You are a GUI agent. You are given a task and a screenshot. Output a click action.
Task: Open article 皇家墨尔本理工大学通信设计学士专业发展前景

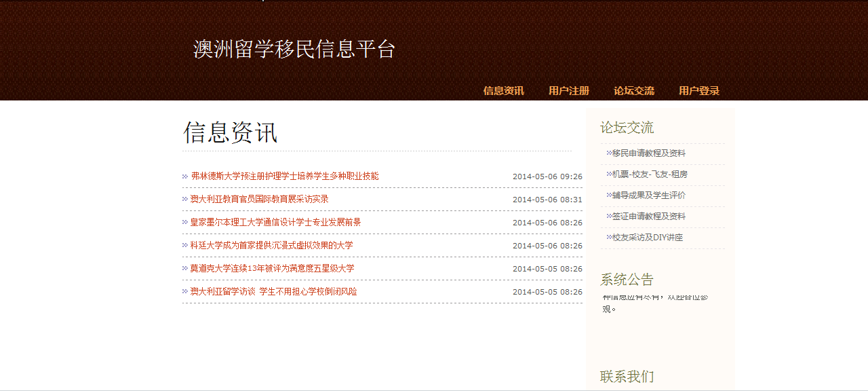(275, 223)
